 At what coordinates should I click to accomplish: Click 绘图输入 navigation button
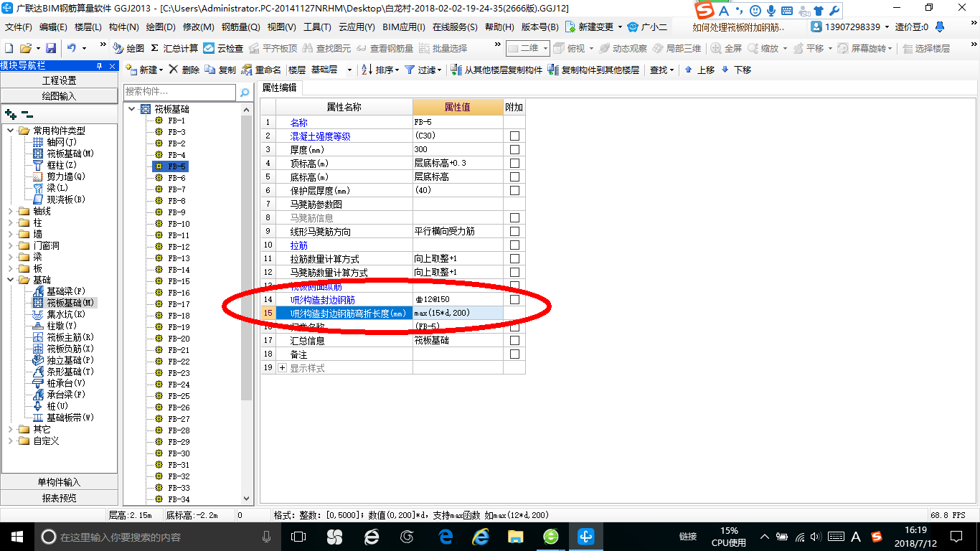point(60,95)
